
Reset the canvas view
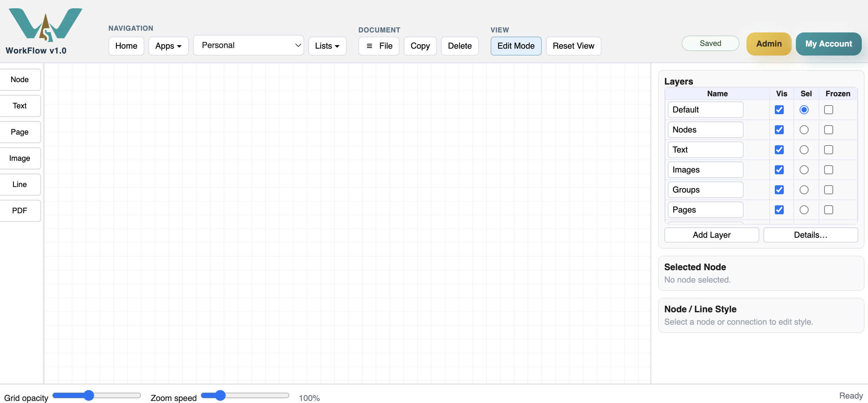coord(573,46)
